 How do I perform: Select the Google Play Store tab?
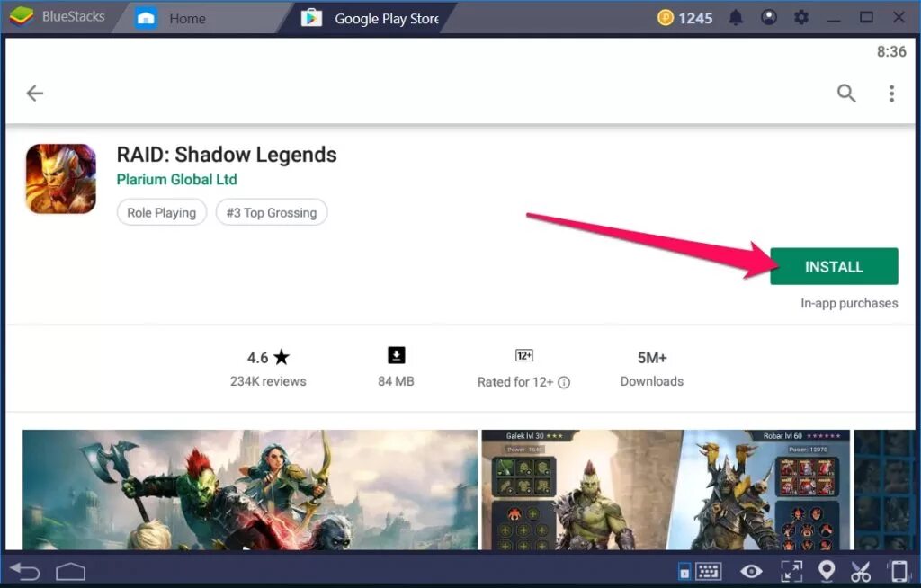[x=370, y=18]
